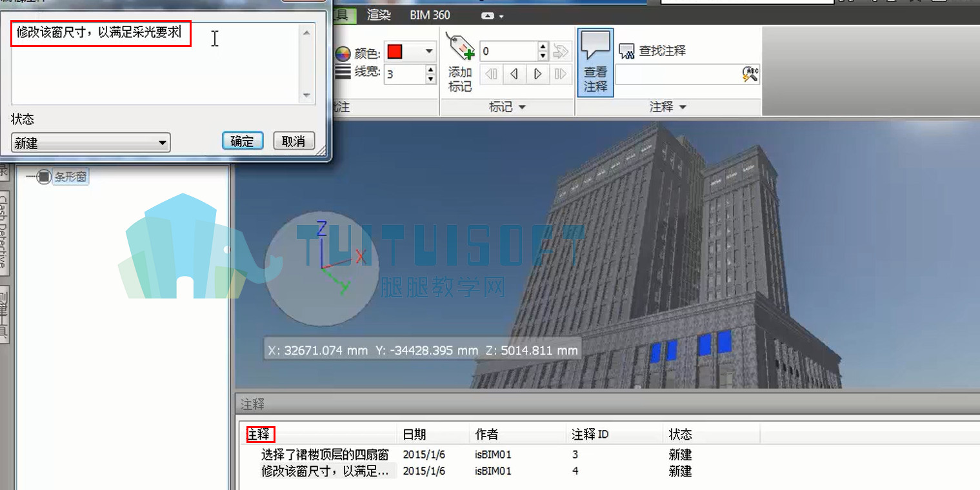The height and width of the screenshot is (490, 980).
Task: Sort comments by the 作者 column header
Action: click(517, 435)
